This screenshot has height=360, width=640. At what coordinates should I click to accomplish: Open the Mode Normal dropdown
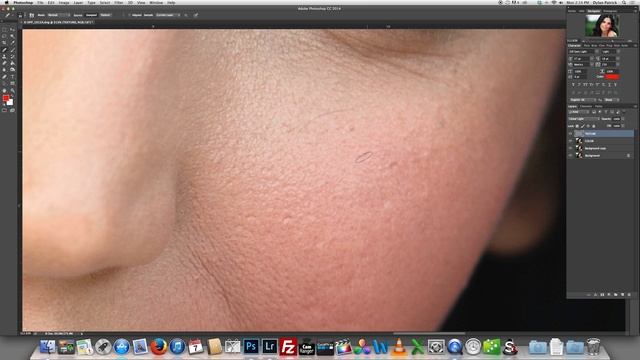tap(59, 15)
